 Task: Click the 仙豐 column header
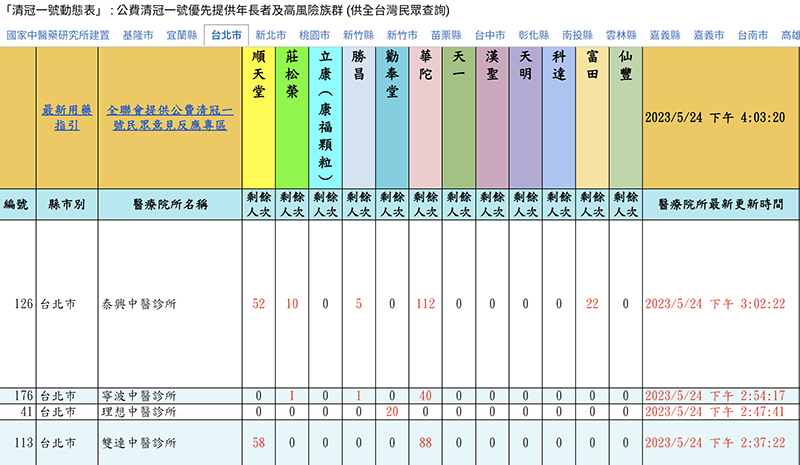(x=626, y=117)
